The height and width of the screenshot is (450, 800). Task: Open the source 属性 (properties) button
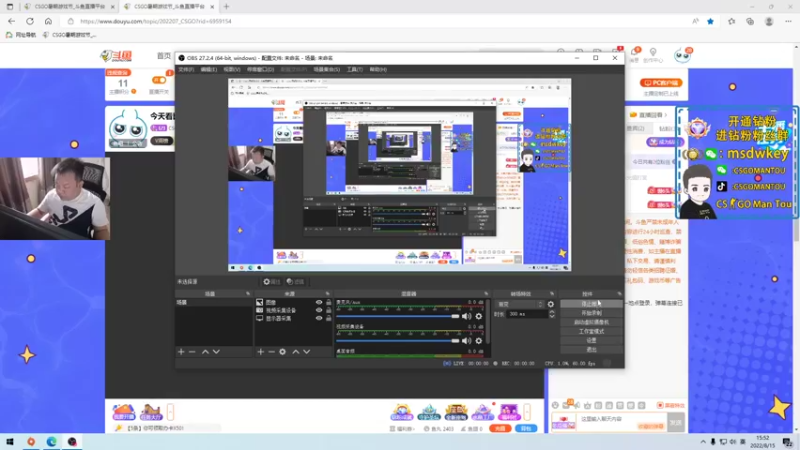click(271, 282)
